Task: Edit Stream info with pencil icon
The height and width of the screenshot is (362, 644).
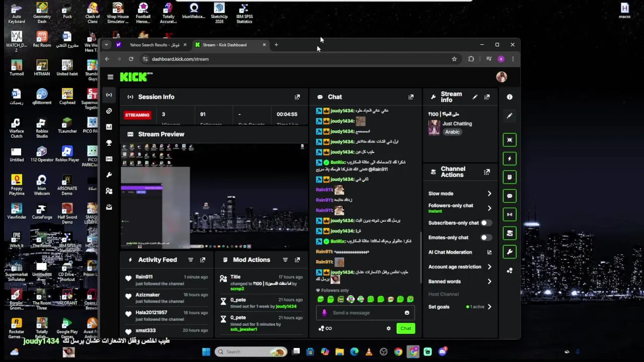Action: click(x=475, y=97)
